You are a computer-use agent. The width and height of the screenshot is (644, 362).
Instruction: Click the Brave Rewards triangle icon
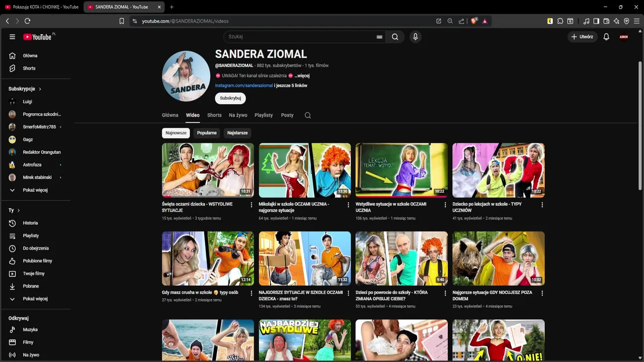point(485,21)
